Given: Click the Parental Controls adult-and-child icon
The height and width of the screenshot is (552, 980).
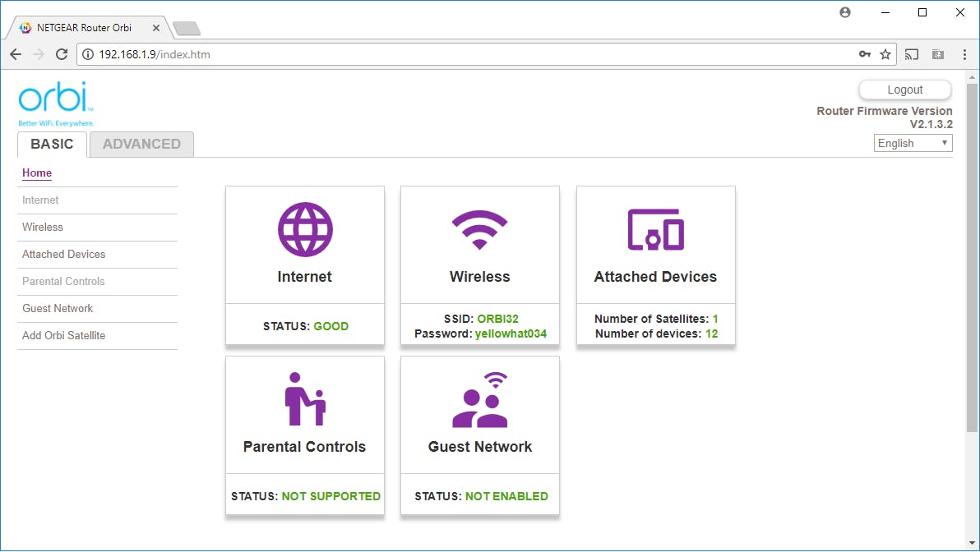Looking at the screenshot, I should pyautogui.click(x=305, y=399).
